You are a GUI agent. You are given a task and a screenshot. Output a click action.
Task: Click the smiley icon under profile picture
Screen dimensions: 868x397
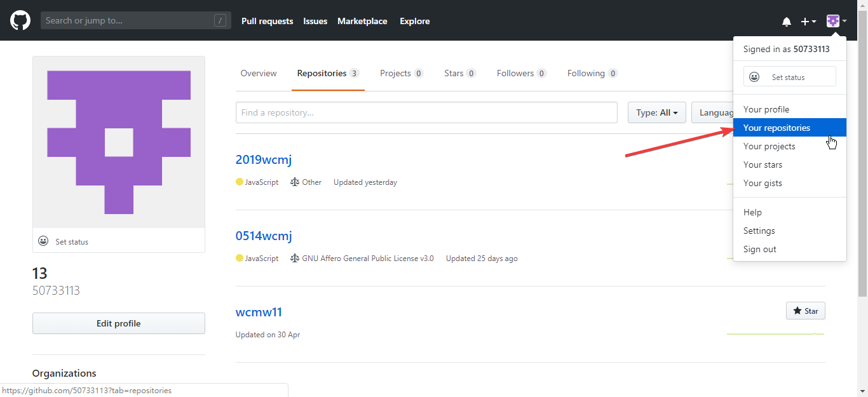pyautogui.click(x=43, y=241)
